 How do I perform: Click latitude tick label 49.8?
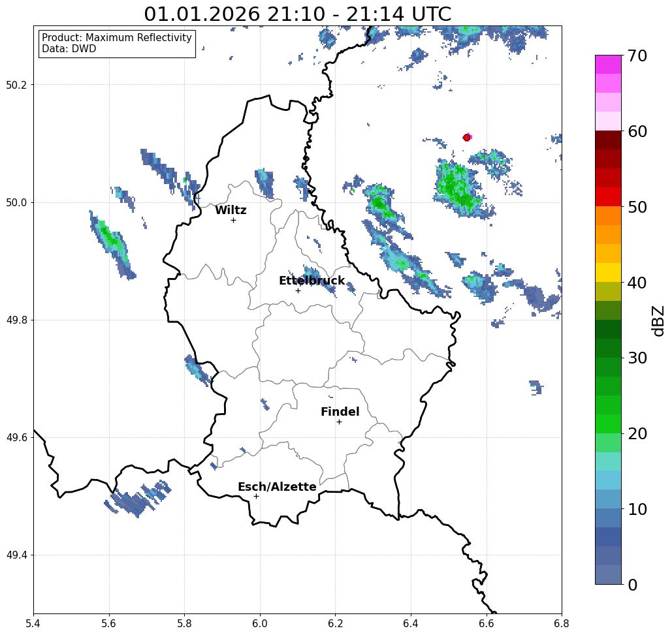[16, 320]
